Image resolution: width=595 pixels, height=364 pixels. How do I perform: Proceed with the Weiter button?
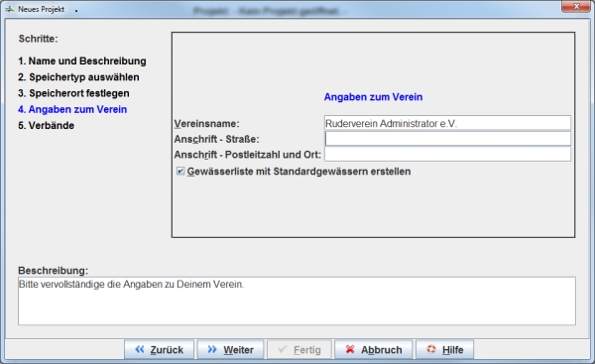[x=230, y=349]
